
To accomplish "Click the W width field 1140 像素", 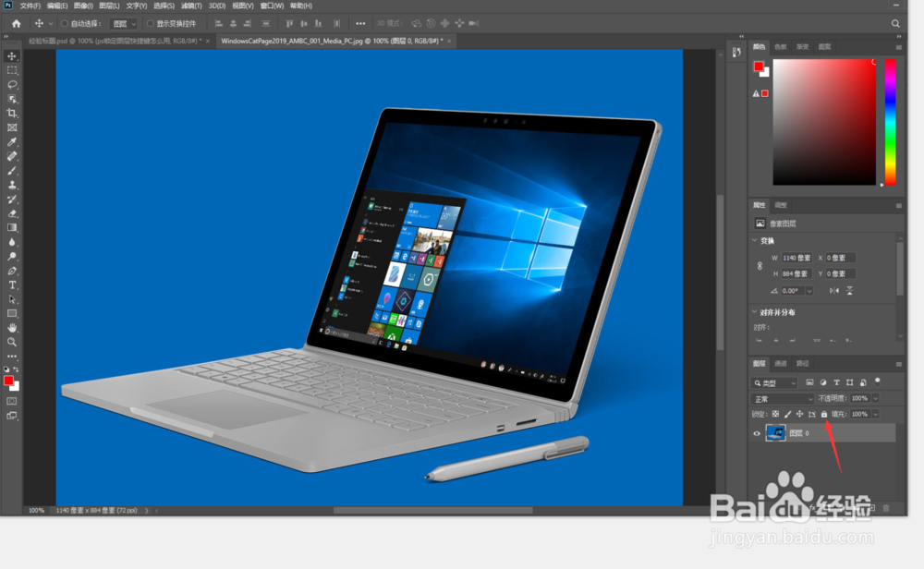I will 796,258.
